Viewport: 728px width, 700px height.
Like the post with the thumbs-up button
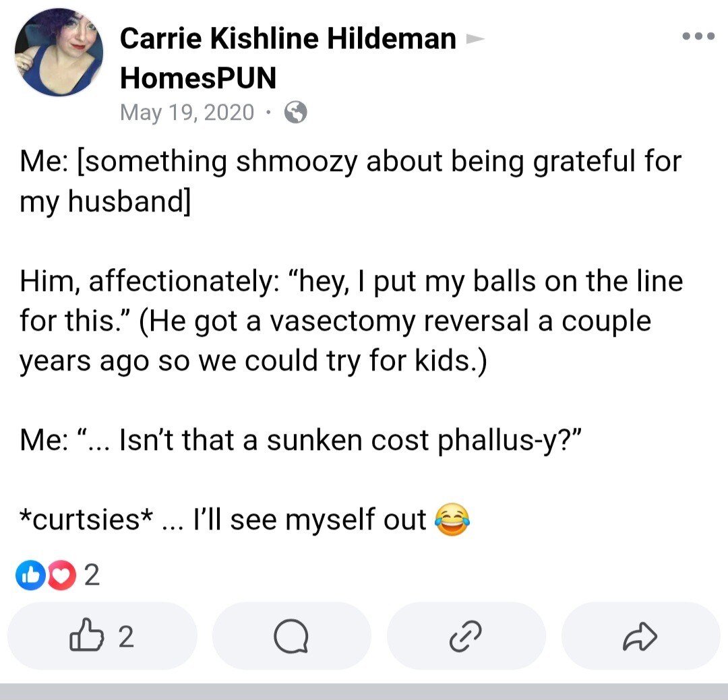[x=102, y=635]
